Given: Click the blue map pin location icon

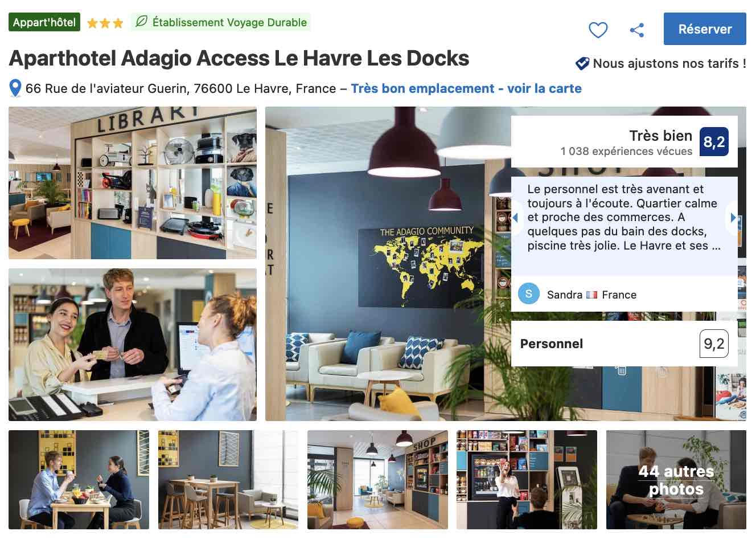Looking at the screenshot, I should point(15,88).
